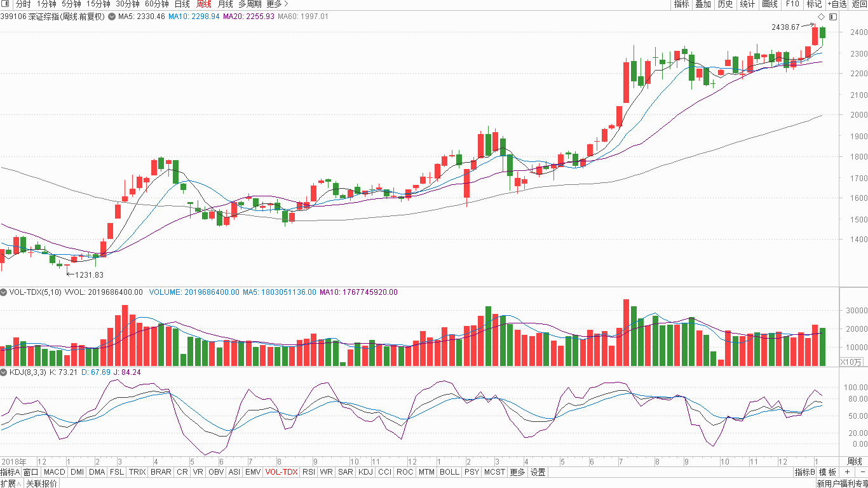The width and height of the screenshot is (868, 488).
Task: Open the 历史 history button
Action: [725, 4]
